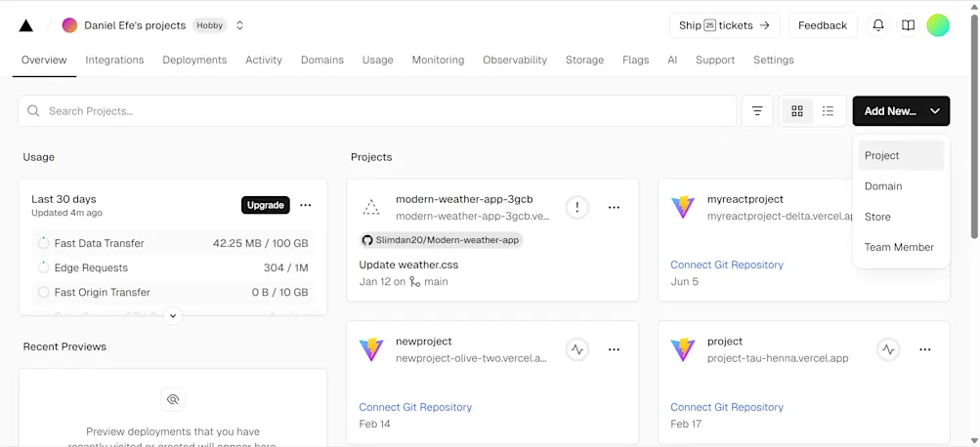This screenshot has height=447, width=980.
Task: Go to the Observability tab
Action: pos(514,60)
